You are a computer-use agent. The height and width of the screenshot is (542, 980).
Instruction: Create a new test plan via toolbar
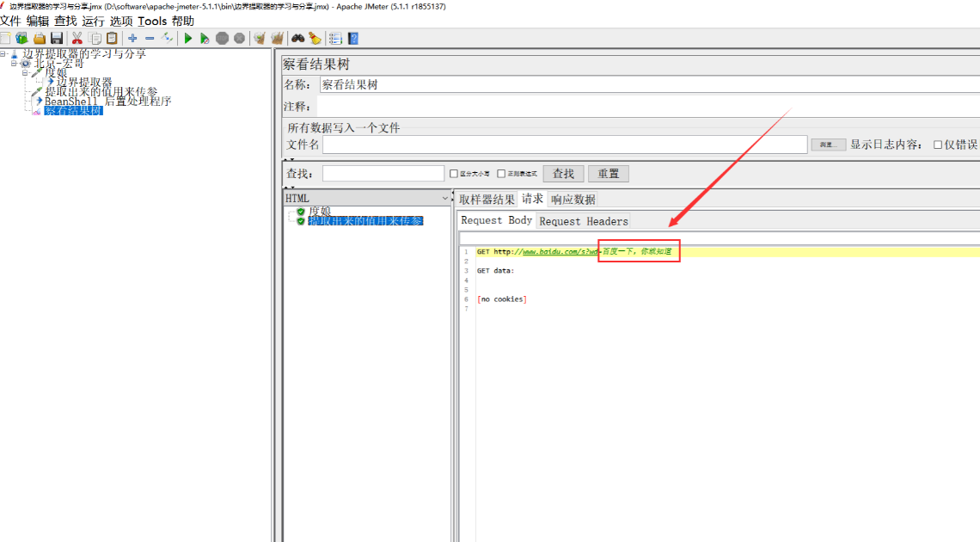click(5, 39)
